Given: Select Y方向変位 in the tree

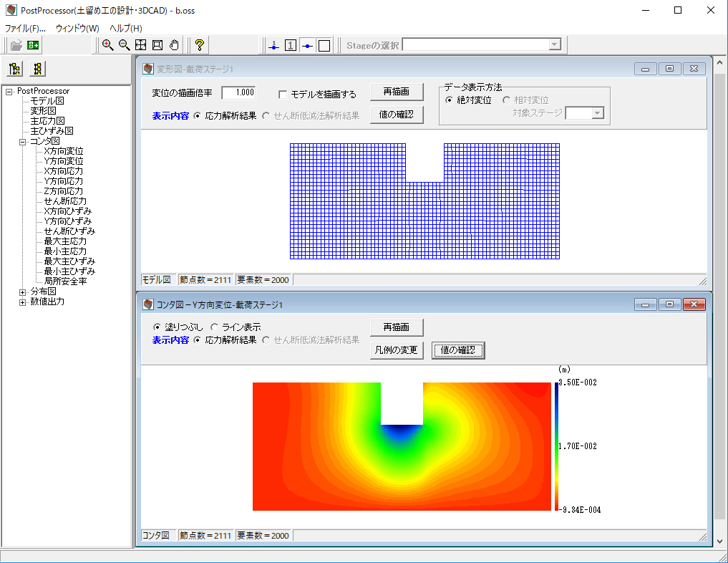Looking at the screenshot, I should pyautogui.click(x=64, y=161).
